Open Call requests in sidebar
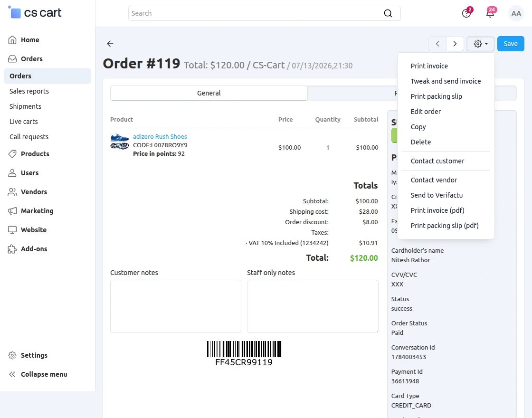 click(29, 137)
